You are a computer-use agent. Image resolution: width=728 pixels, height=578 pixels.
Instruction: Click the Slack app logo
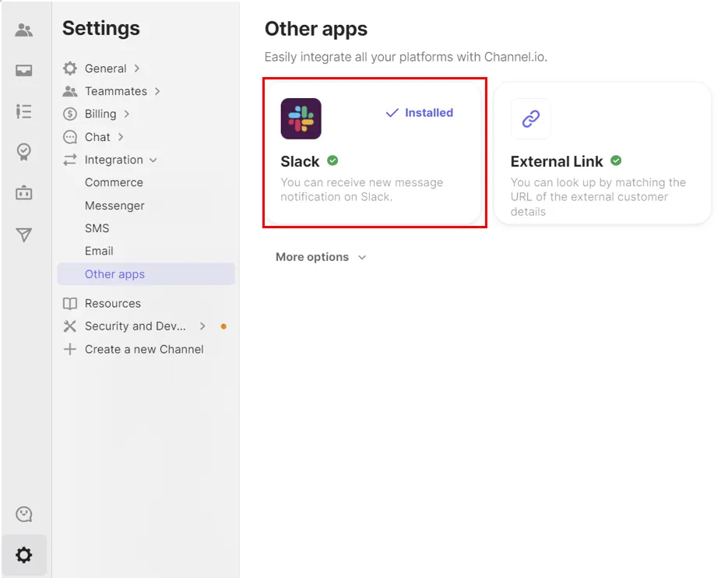(301, 118)
